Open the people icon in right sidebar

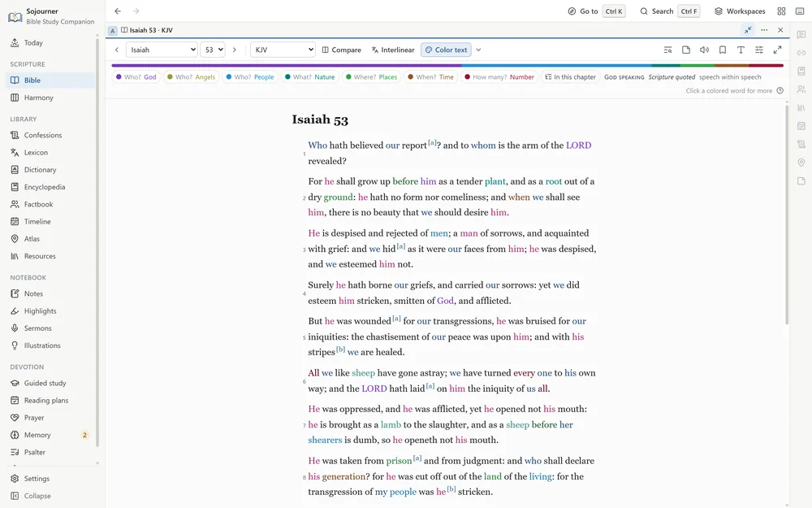(x=801, y=89)
